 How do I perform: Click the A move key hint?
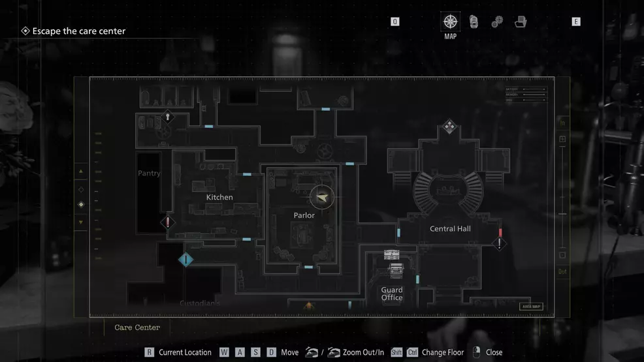(x=240, y=352)
